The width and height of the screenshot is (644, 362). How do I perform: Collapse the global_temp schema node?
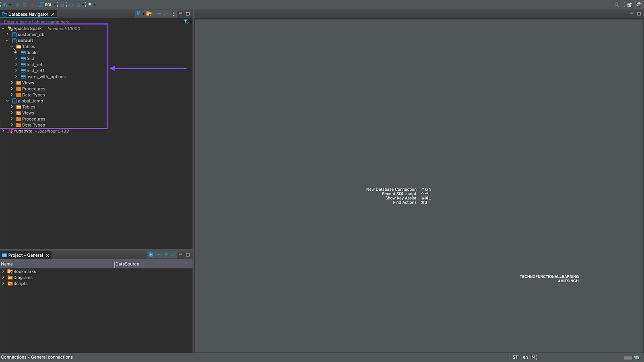click(7, 101)
